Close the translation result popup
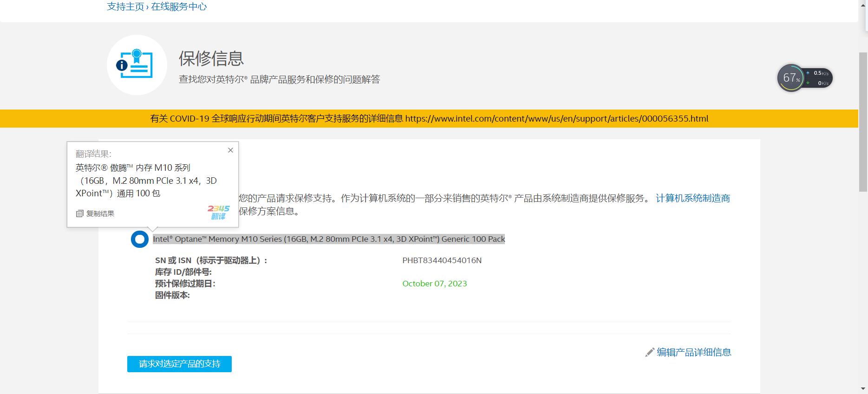Screen dimensions: 868x394 click(230, 150)
